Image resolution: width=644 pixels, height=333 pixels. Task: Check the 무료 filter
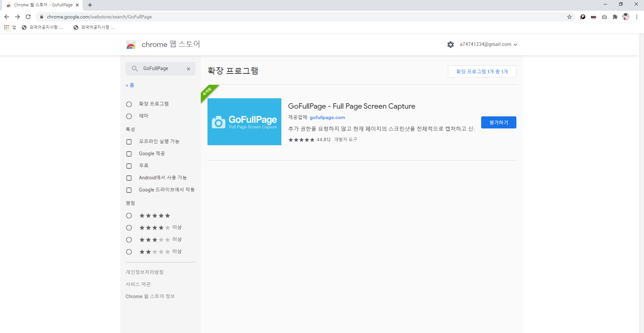coord(129,166)
